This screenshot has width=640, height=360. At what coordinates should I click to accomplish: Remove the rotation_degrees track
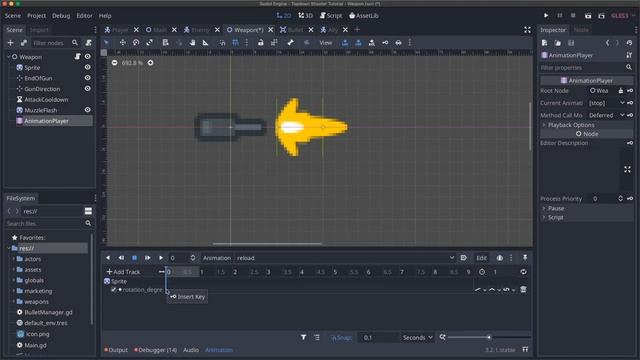(x=523, y=289)
